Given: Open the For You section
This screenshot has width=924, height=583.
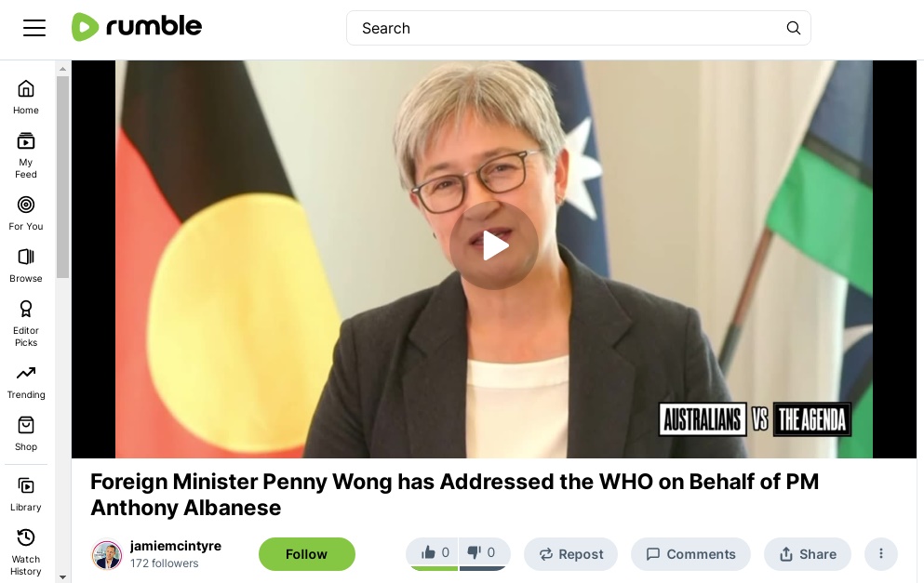Looking at the screenshot, I should pos(26,213).
